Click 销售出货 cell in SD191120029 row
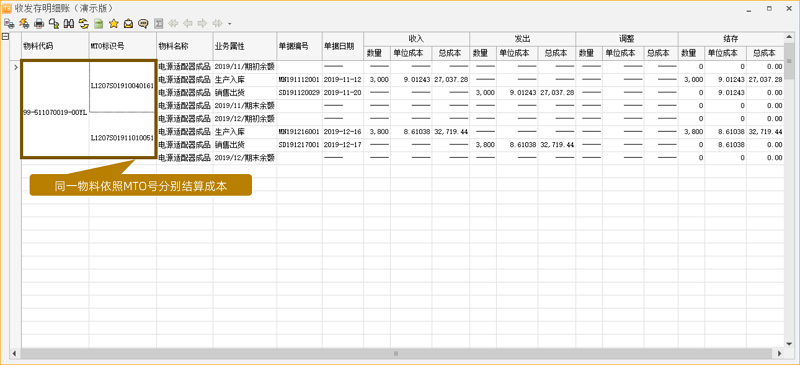The width and height of the screenshot is (800, 365). click(245, 92)
